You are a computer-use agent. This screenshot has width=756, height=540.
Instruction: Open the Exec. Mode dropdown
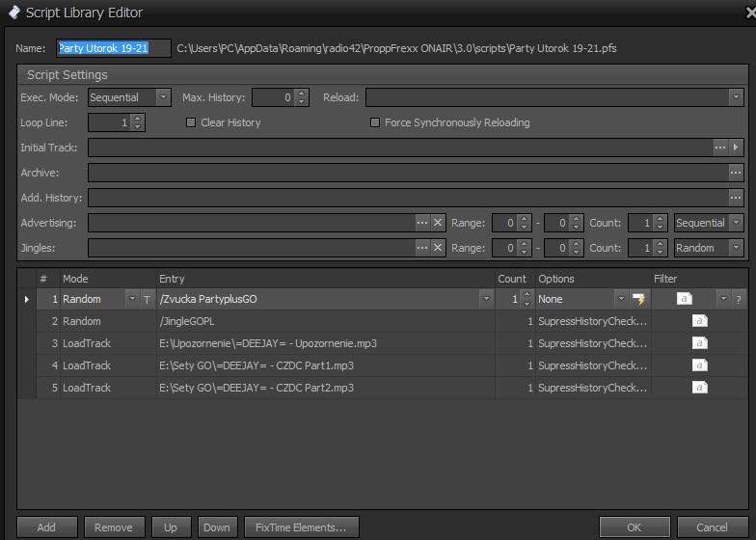click(163, 97)
